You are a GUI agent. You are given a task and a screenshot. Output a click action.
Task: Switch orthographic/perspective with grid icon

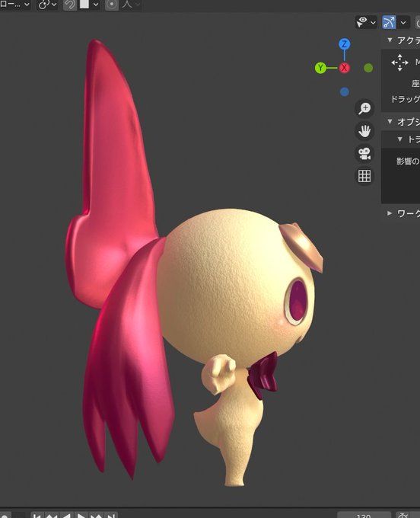(x=364, y=176)
